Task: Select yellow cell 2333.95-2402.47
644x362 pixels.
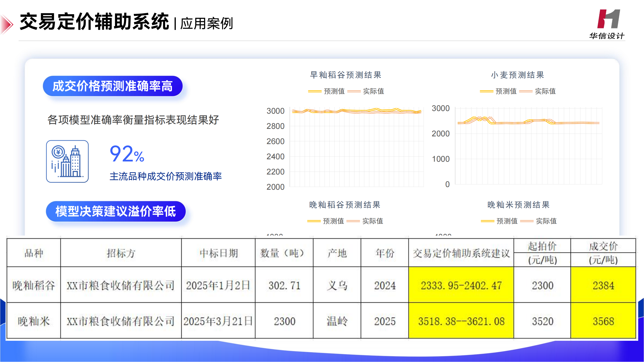Action: pos(461,285)
